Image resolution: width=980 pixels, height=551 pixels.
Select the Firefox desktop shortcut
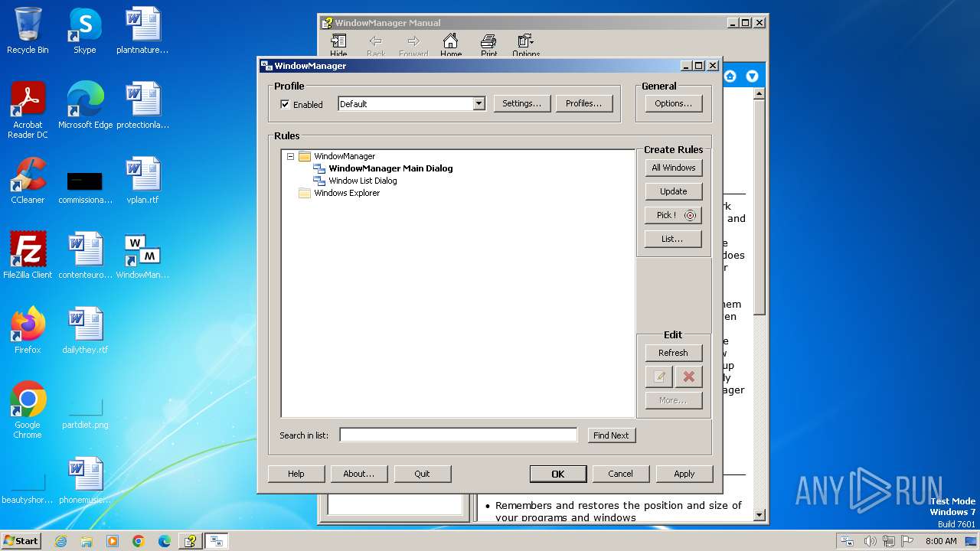coord(28,331)
